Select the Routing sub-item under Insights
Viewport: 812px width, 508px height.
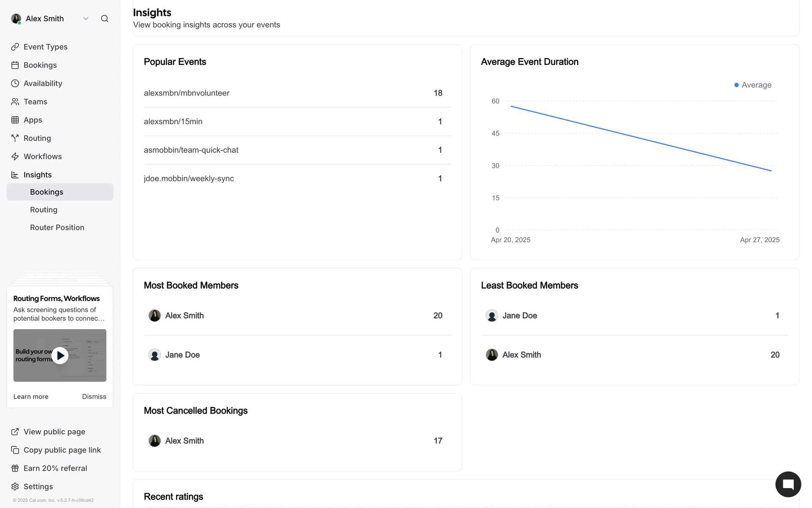click(x=44, y=210)
